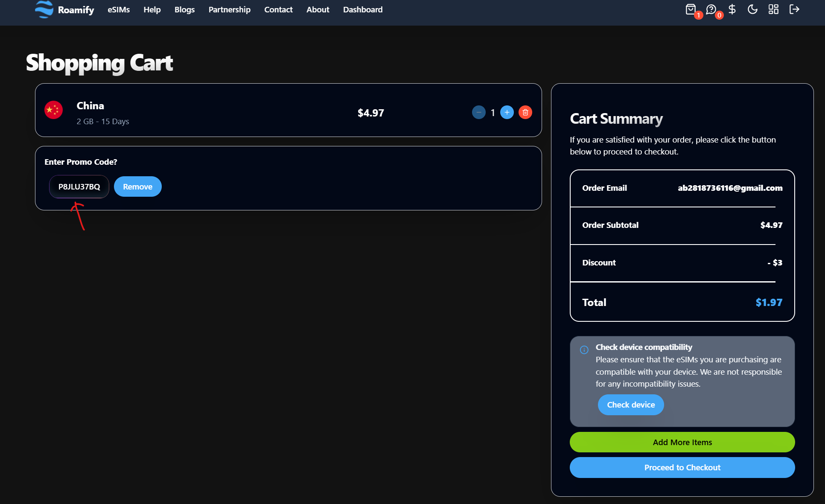Click the promo code input field
The image size is (825, 504).
[79, 186]
